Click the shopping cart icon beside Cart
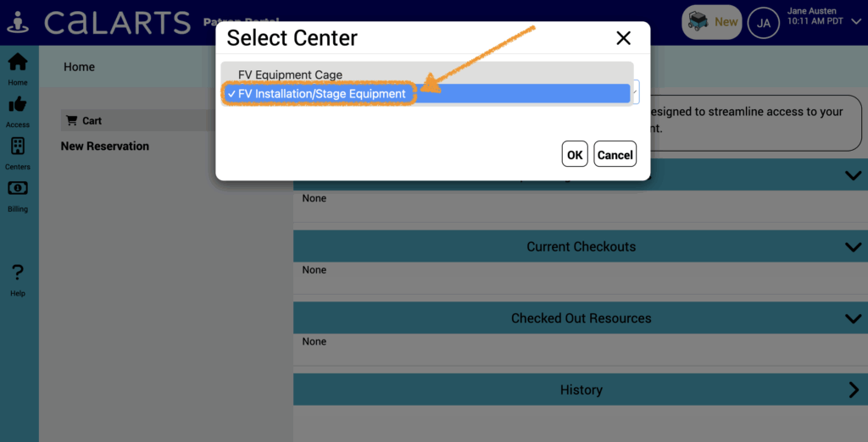 pyautogui.click(x=71, y=121)
